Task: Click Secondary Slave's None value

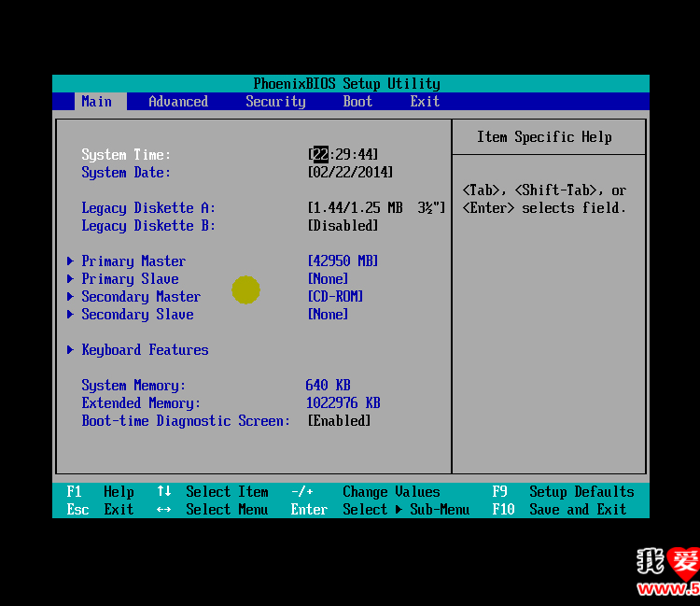Action: [329, 315]
